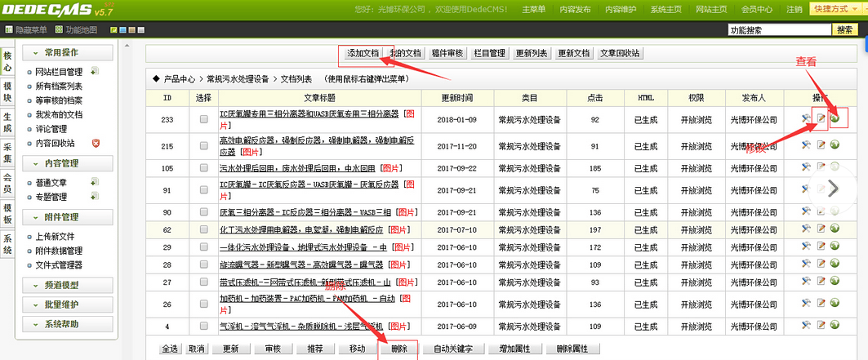This screenshot has height=360, width=868.
Task: Check the box for row ID 29
Action: tap(203, 247)
